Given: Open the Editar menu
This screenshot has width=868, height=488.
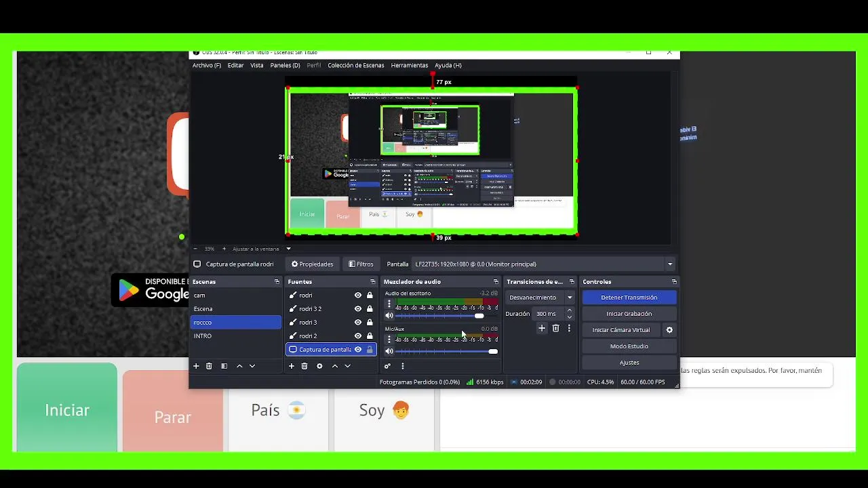Looking at the screenshot, I should pyautogui.click(x=235, y=66).
